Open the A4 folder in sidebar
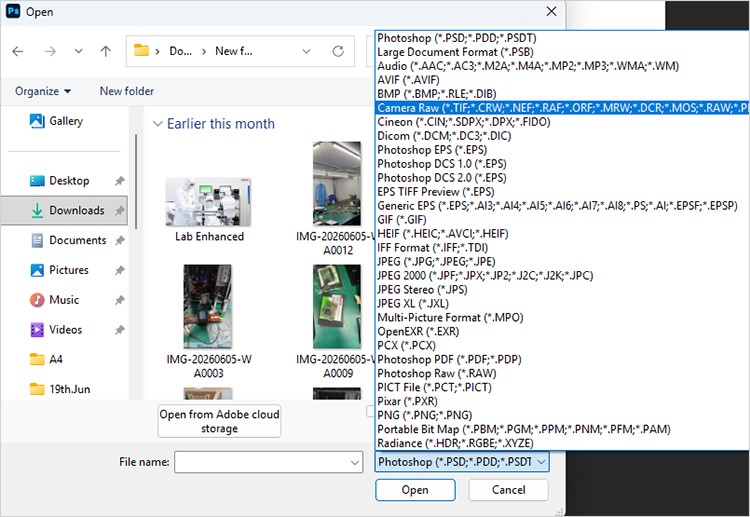Viewport: 750px width, 517px height. (x=46, y=359)
